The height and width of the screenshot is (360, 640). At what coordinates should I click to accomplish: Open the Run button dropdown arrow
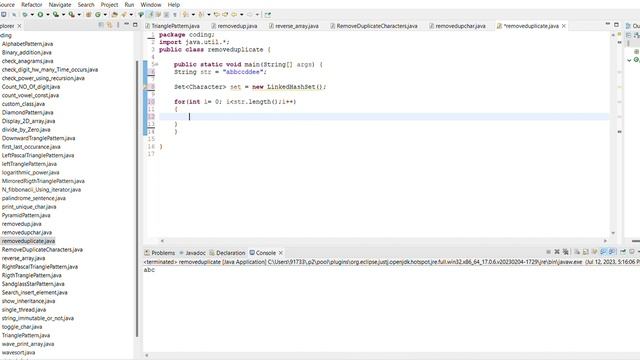click(x=48, y=14)
